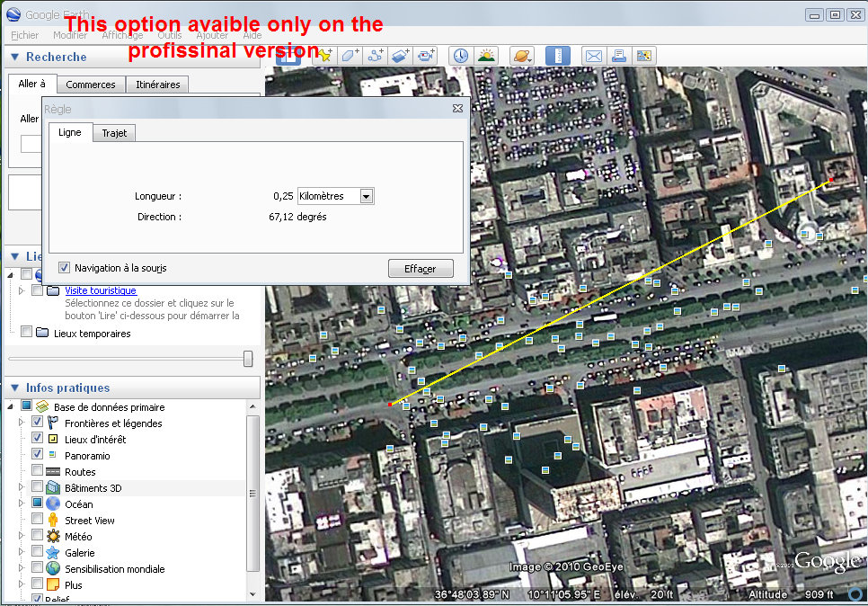Viewport: 868px width, 606px height.
Task: Expand the Plus layer tree arrow
Action: tap(22, 584)
